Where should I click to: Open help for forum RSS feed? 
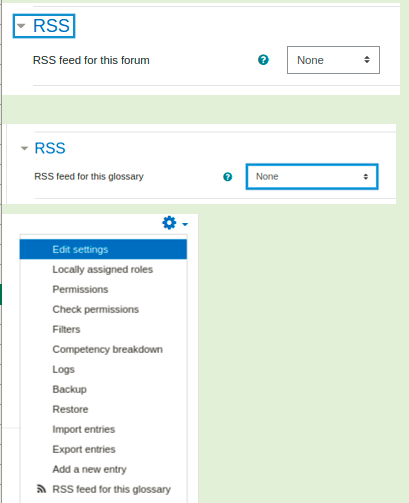(263, 60)
